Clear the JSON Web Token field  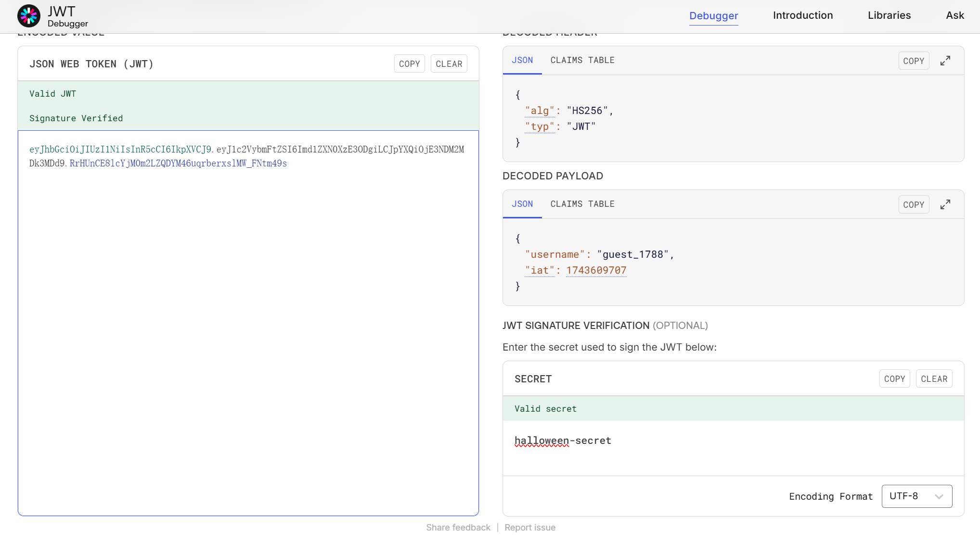coord(449,64)
